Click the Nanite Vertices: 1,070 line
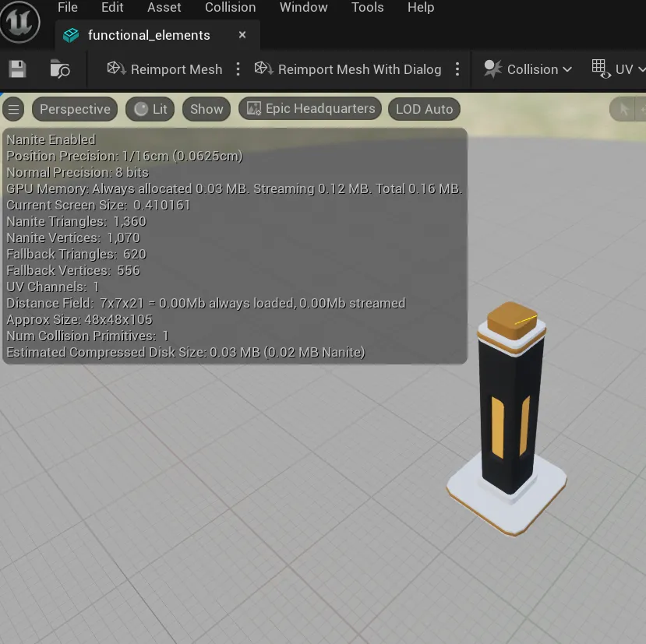646x644 pixels. coord(73,238)
